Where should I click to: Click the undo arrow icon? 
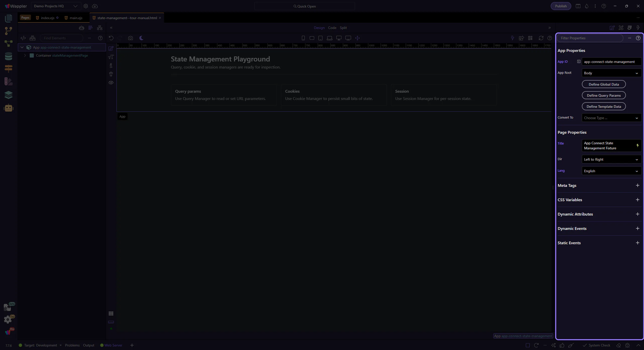point(111,38)
